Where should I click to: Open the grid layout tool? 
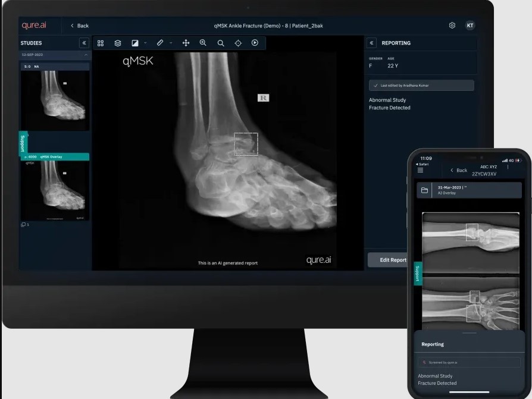click(101, 43)
